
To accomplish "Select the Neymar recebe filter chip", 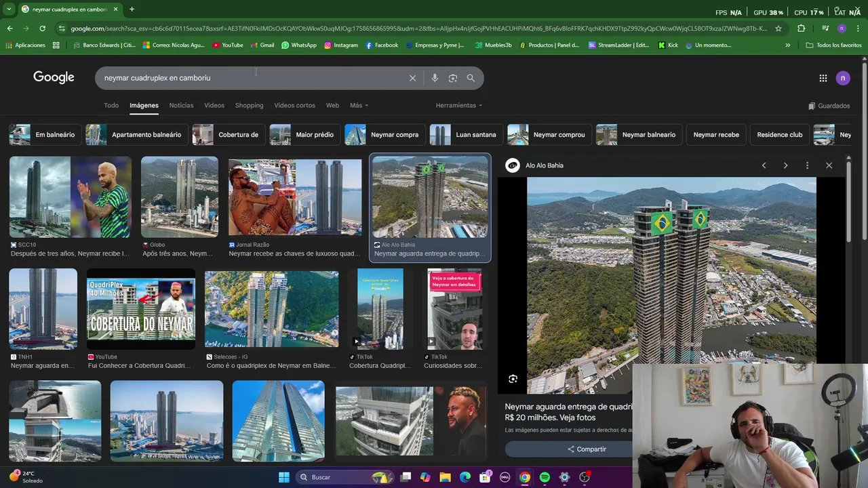I will [715, 134].
